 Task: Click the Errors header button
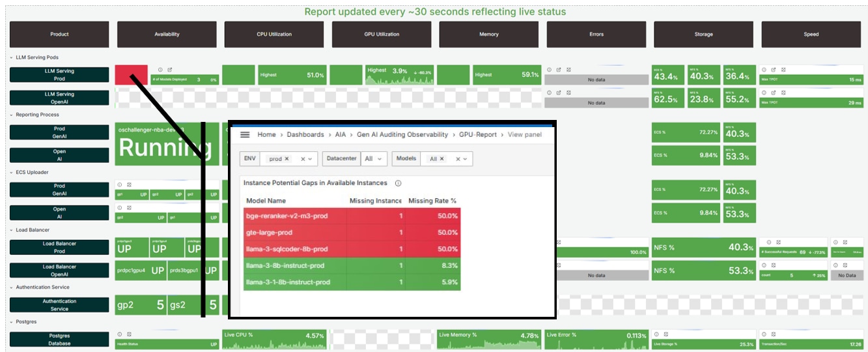click(x=596, y=34)
